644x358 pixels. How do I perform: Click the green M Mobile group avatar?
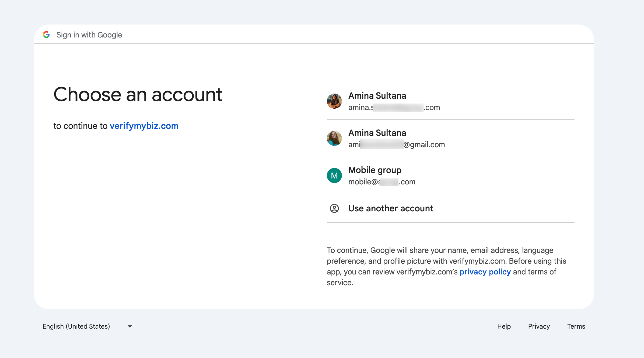pyautogui.click(x=334, y=175)
